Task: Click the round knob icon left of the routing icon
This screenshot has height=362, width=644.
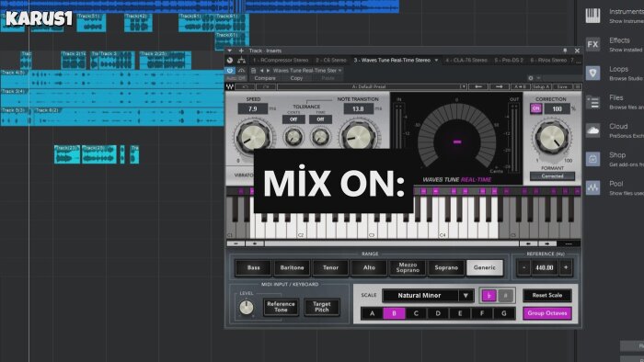Action: tap(230, 61)
